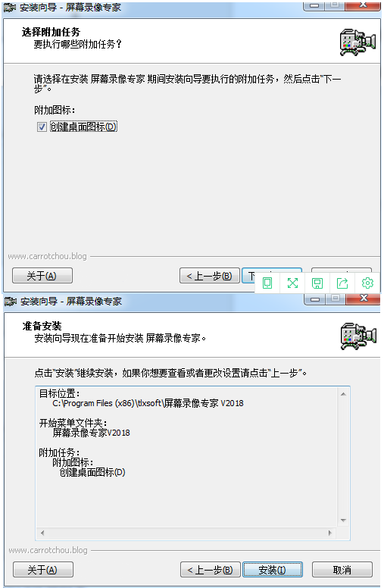
Task: Close the upper 选择附加任务 wizard window
Action: click(363, 5)
